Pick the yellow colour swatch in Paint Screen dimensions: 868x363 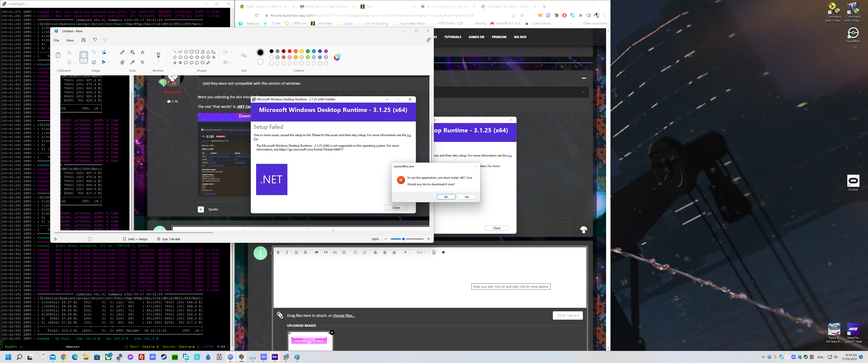pyautogui.click(x=302, y=51)
